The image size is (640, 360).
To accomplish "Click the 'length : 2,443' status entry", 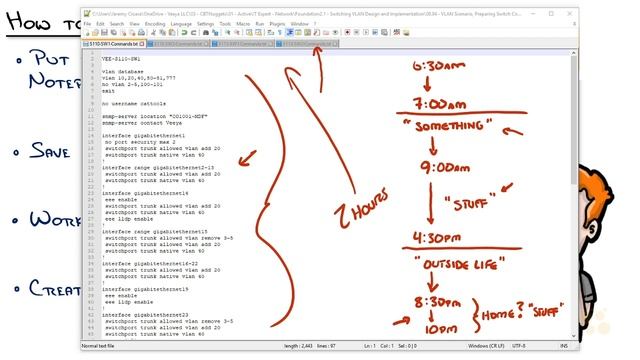I will click(298, 346).
